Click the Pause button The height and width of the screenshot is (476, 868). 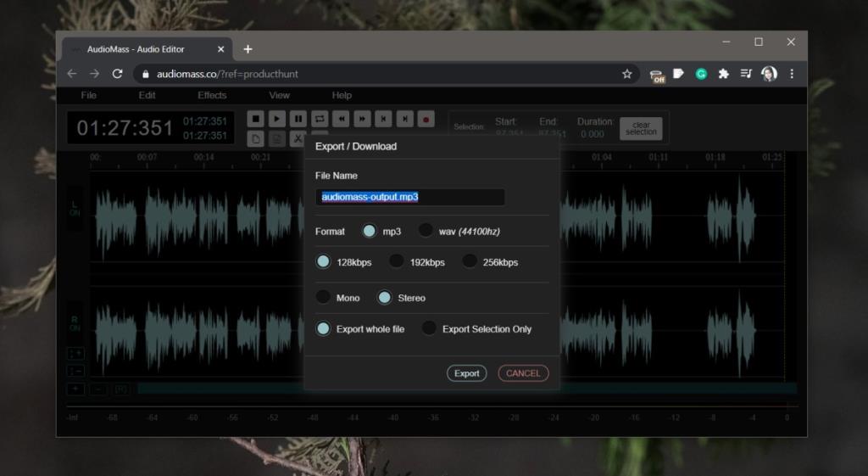click(298, 120)
